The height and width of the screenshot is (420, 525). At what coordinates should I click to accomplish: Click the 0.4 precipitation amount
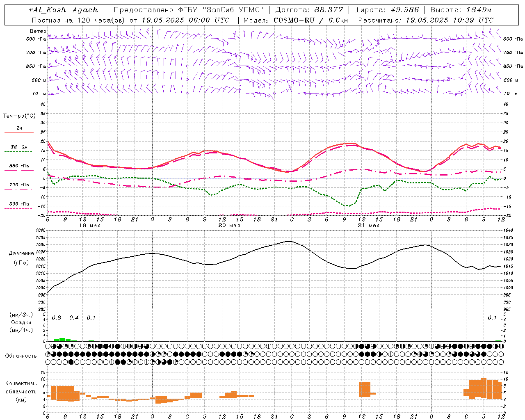coord(74,318)
